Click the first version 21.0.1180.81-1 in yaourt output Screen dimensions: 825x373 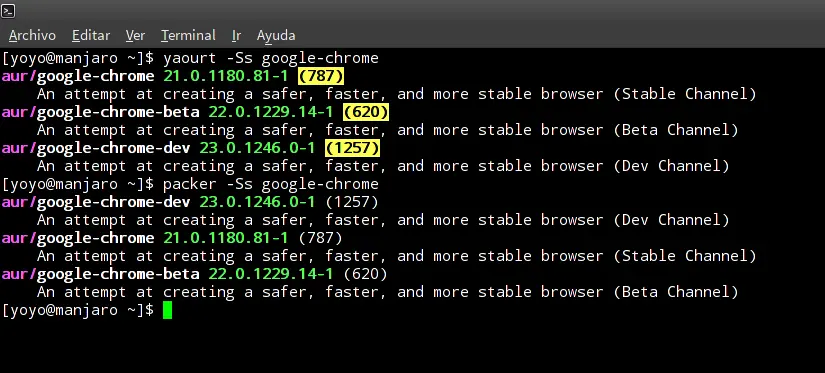coord(226,76)
